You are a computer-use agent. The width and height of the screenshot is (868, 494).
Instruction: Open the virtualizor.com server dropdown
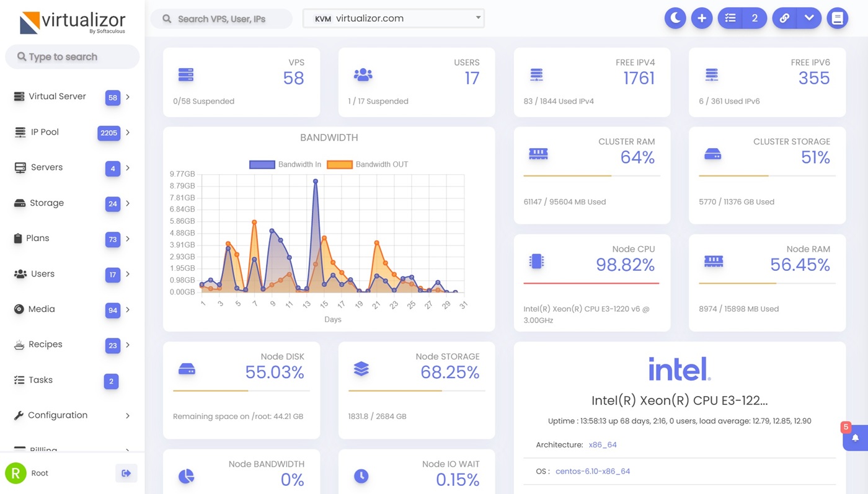[394, 19]
